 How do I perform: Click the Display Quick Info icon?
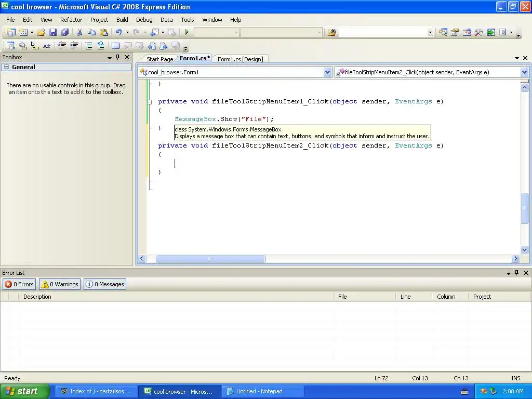(x=35, y=46)
